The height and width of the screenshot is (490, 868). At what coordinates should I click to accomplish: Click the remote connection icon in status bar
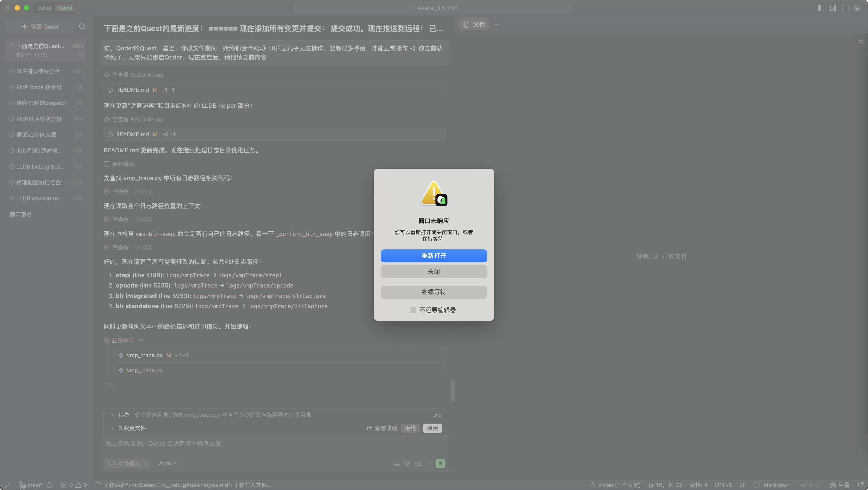click(7, 485)
